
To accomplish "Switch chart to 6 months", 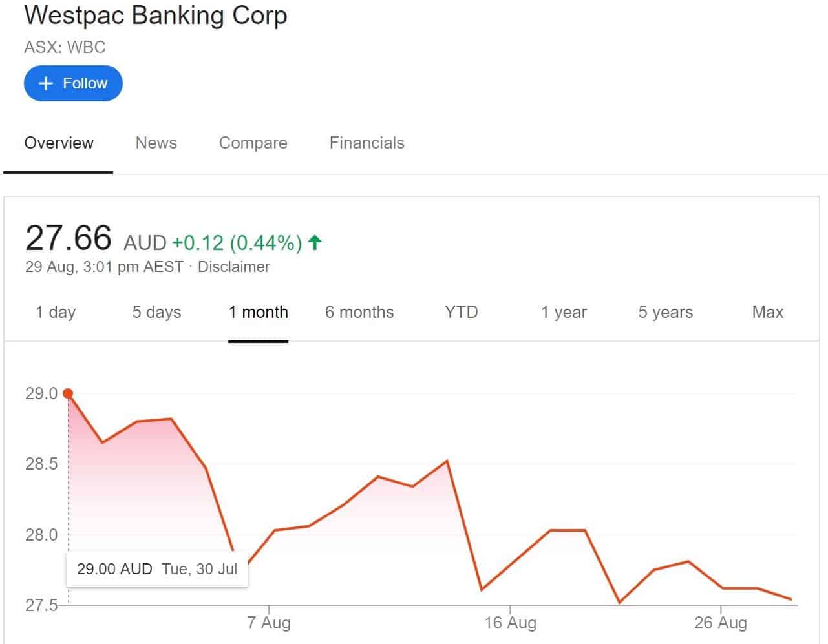I will [x=359, y=312].
